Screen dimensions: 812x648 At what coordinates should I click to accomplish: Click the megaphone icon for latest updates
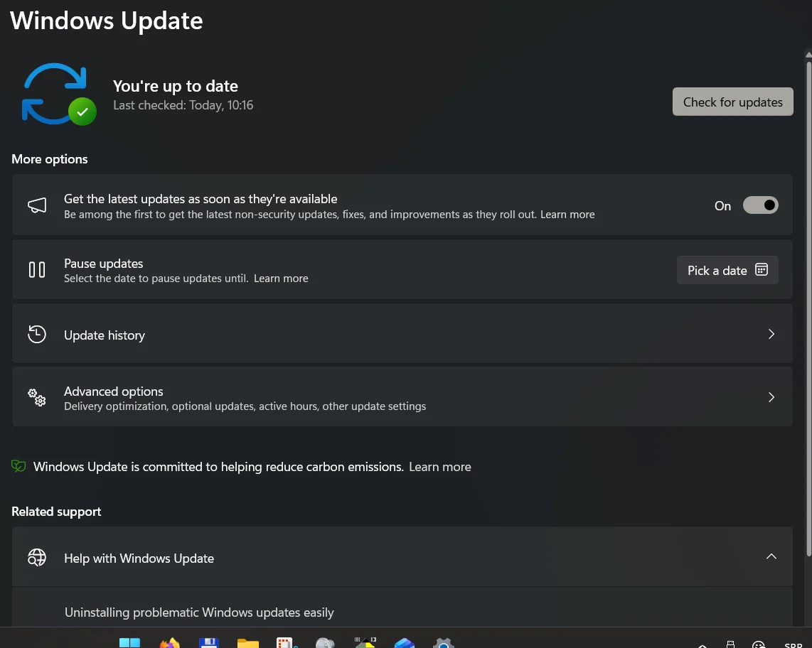[37, 205]
